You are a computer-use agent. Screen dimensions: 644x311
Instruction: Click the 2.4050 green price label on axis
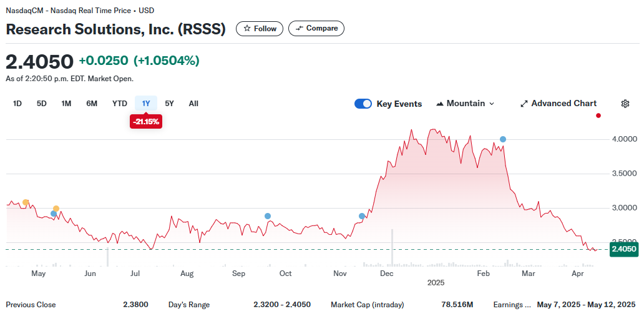[x=624, y=249]
